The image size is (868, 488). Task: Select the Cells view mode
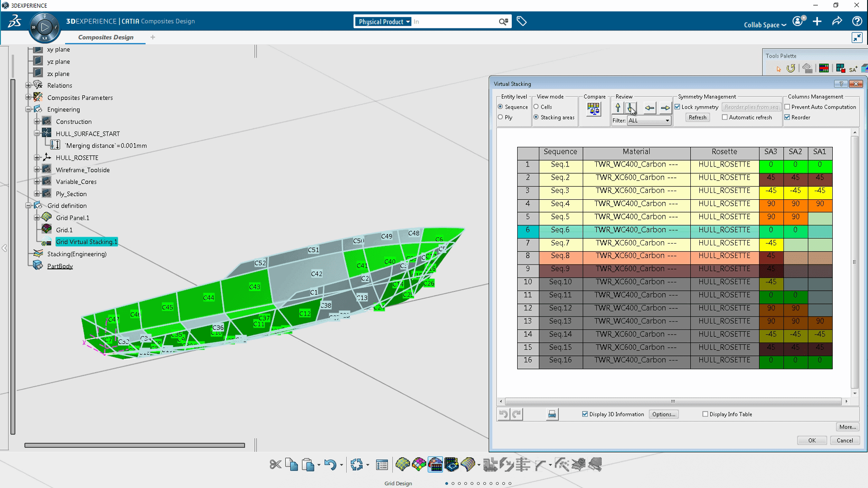(x=536, y=107)
